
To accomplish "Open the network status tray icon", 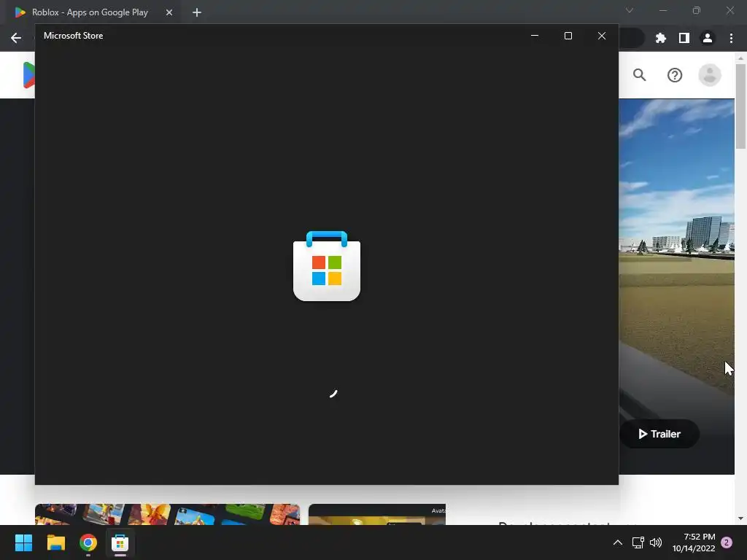I will pyautogui.click(x=638, y=542).
